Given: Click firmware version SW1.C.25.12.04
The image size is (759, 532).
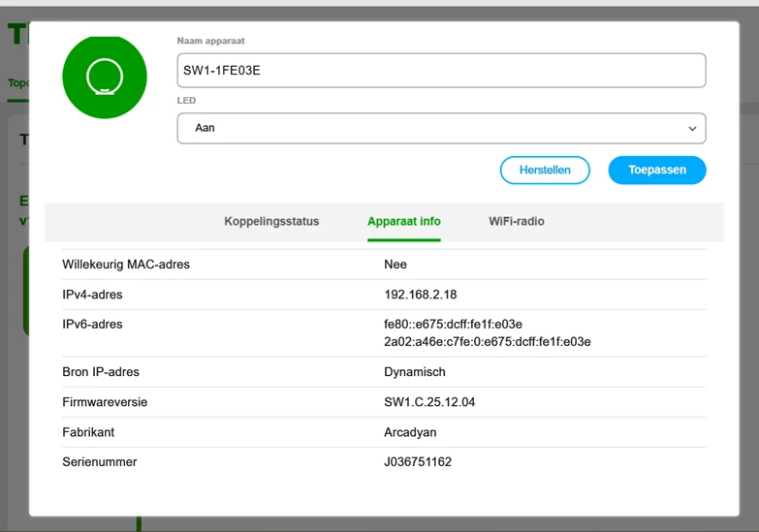Looking at the screenshot, I should (x=429, y=402).
